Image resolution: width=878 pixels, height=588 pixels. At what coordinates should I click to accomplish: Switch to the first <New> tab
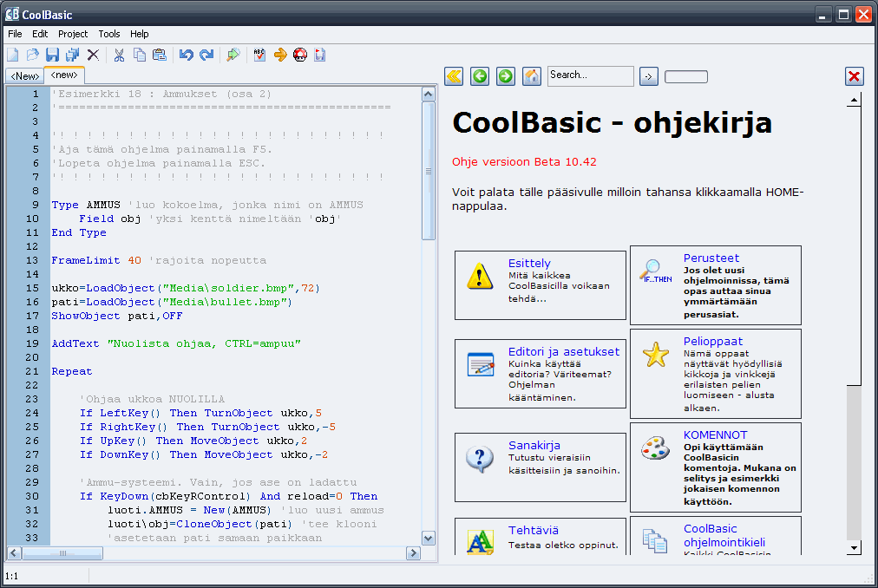coord(25,75)
